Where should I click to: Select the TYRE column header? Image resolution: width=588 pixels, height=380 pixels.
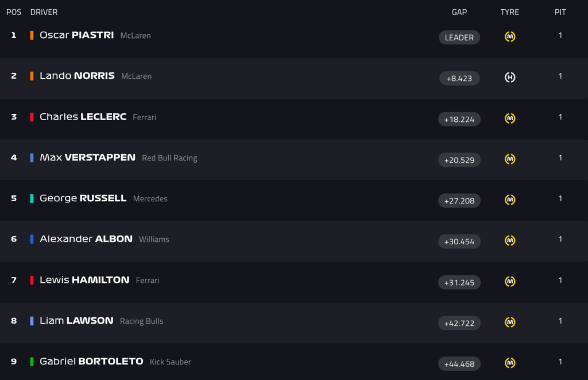pos(510,12)
